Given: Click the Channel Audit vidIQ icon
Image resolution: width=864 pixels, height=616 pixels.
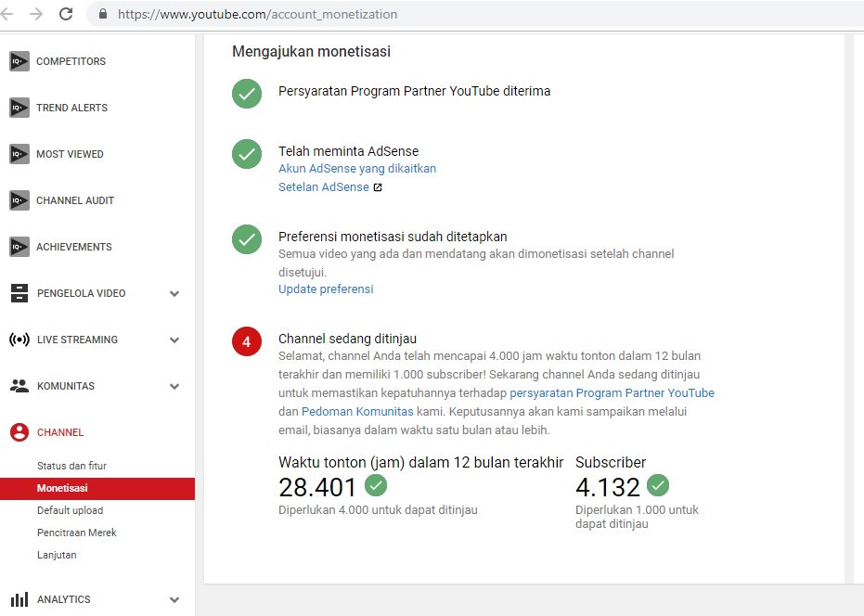Looking at the screenshot, I should click(x=19, y=200).
